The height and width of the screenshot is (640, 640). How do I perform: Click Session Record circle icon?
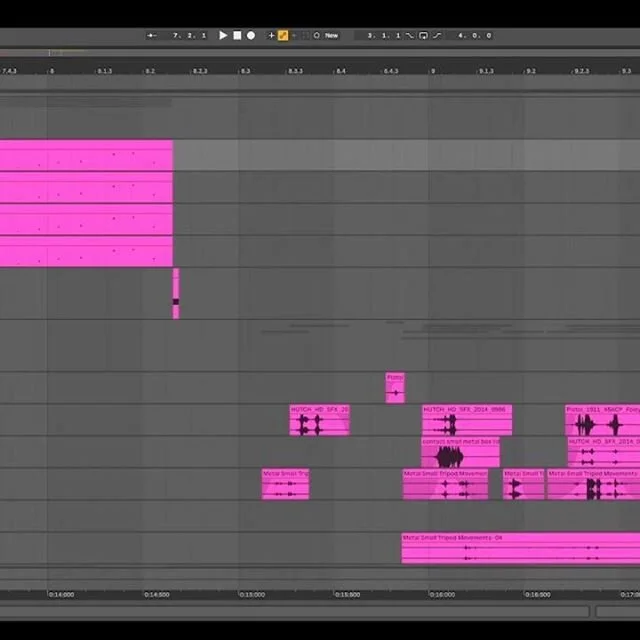coord(317,36)
